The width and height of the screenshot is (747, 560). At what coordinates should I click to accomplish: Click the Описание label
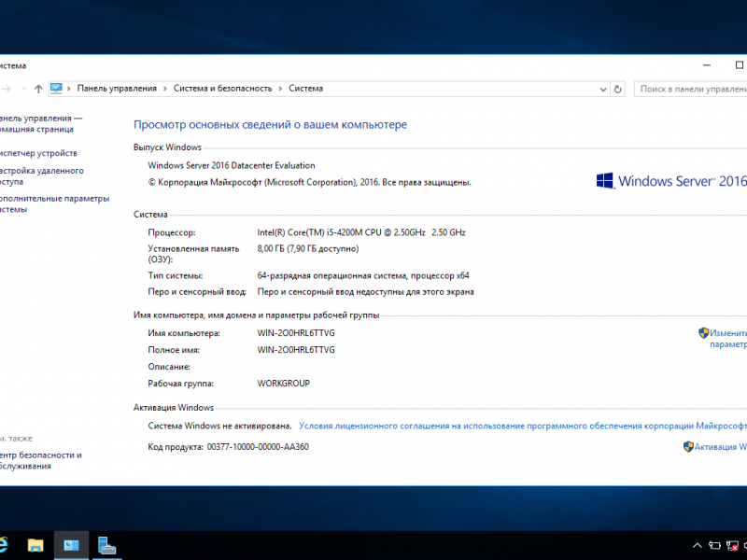pos(169,367)
